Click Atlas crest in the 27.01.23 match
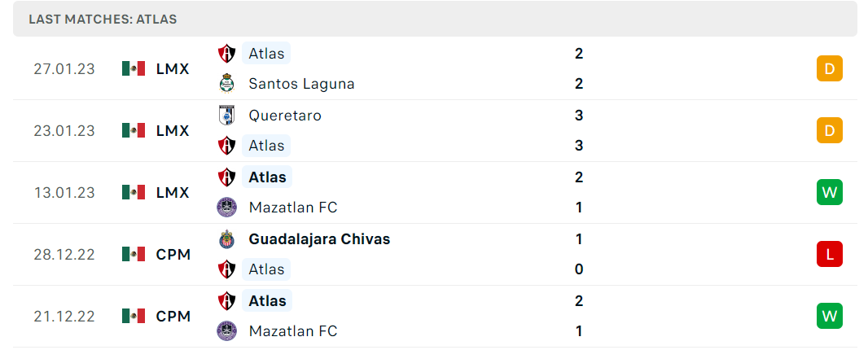868x350 pixels. coord(227,54)
